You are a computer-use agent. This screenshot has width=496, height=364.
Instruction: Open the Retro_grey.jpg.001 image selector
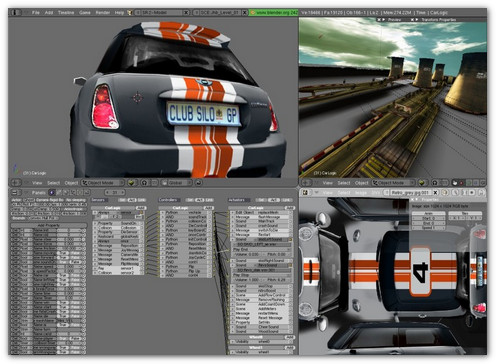pyautogui.click(x=409, y=192)
